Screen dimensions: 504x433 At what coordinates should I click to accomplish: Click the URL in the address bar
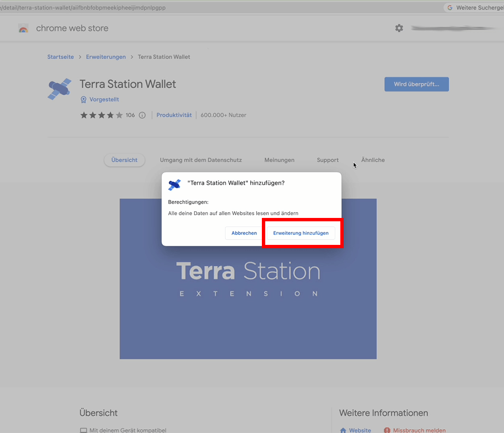pyautogui.click(x=83, y=8)
